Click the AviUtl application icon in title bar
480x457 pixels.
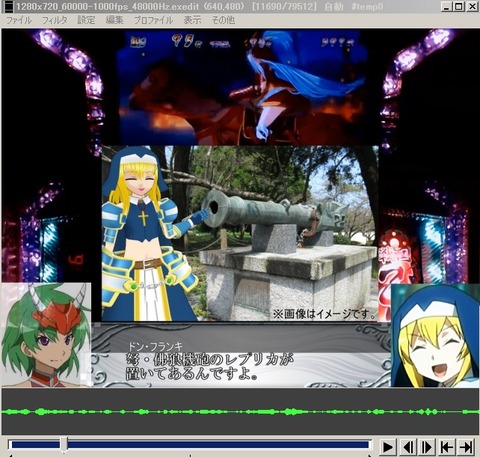(x=8, y=6)
